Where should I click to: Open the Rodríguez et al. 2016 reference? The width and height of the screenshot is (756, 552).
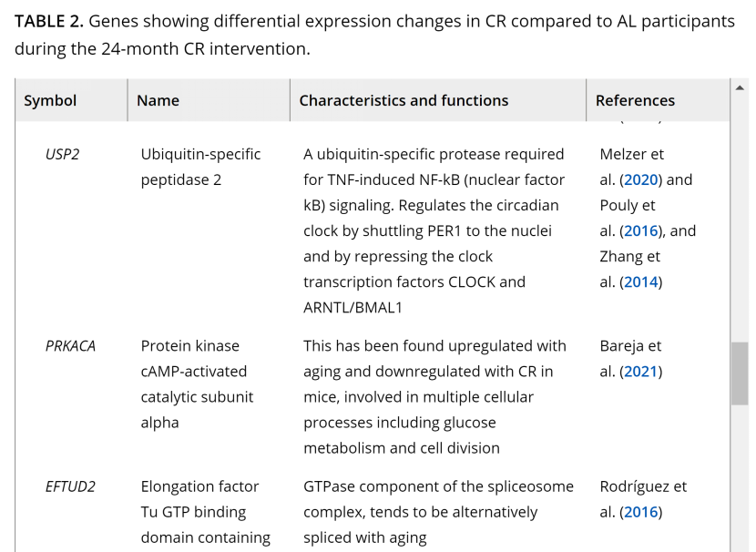[x=640, y=512]
